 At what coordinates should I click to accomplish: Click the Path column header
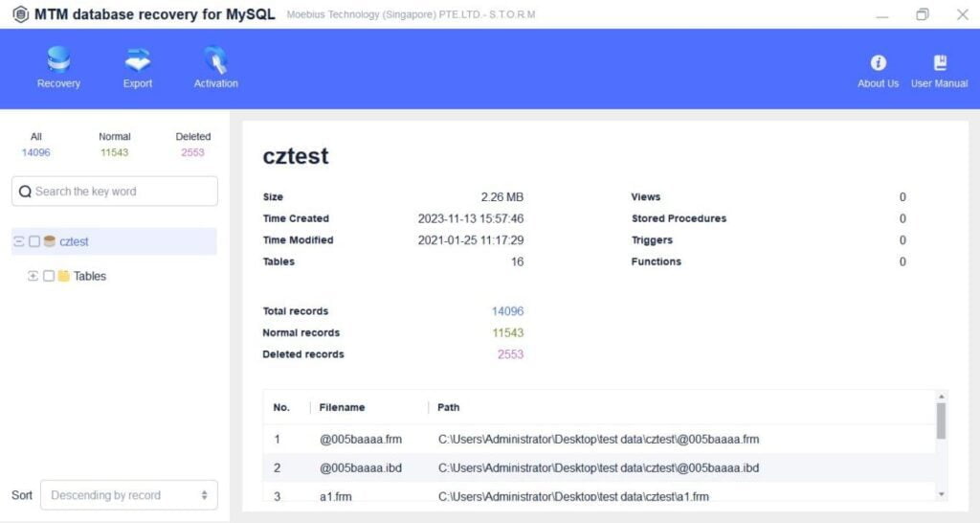coord(448,407)
